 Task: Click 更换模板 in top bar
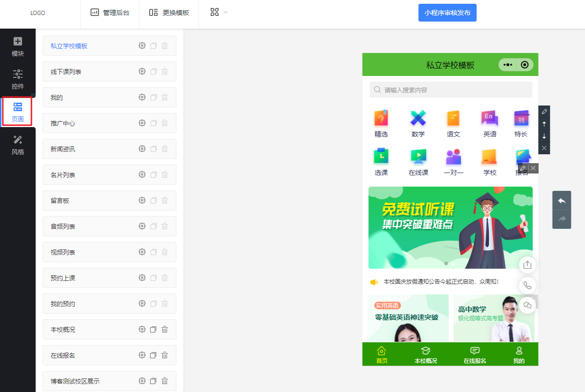(x=169, y=13)
